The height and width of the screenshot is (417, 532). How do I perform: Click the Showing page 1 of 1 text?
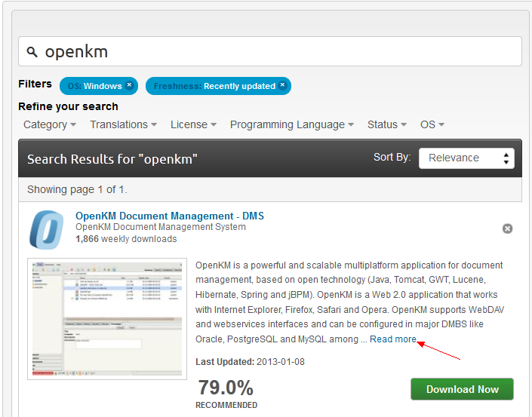[77, 189]
